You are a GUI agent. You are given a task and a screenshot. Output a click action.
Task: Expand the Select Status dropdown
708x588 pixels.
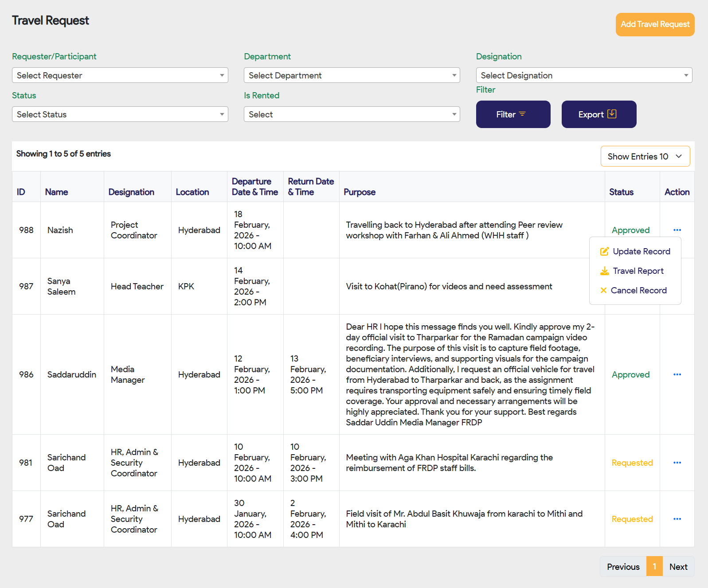pyautogui.click(x=120, y=114)
